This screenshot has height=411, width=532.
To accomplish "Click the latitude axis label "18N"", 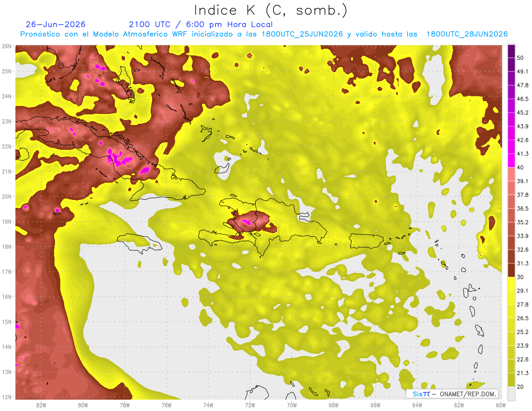I will pyautogui.click(x=7, y=247).
